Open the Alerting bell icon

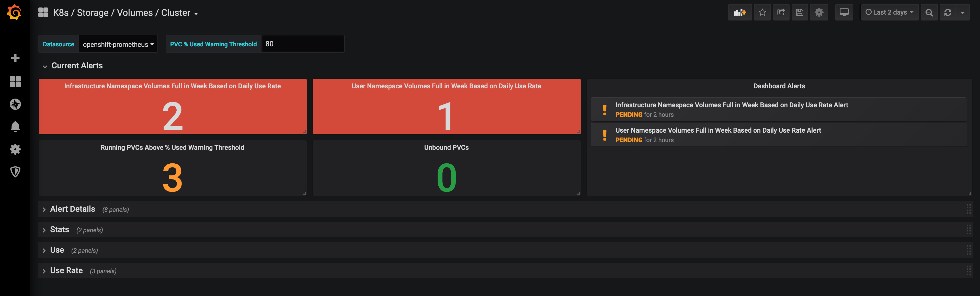[x=15, y=126]
